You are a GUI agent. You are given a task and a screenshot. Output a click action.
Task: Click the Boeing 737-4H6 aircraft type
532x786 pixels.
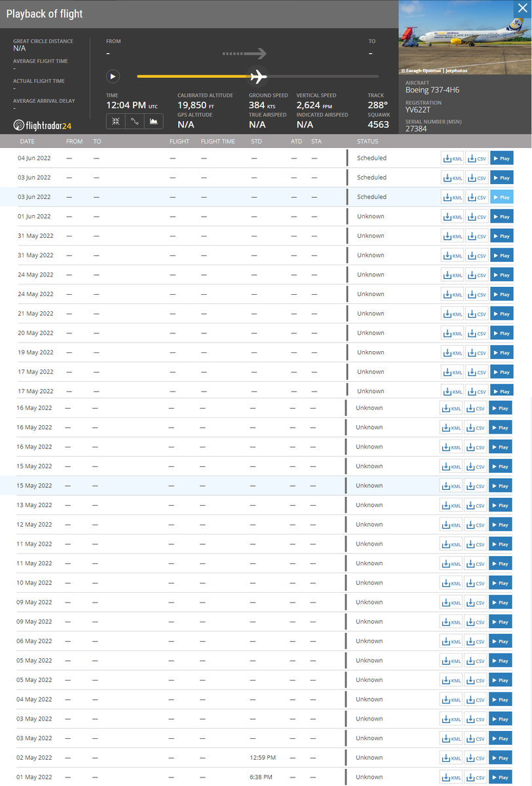click(432, 90)
